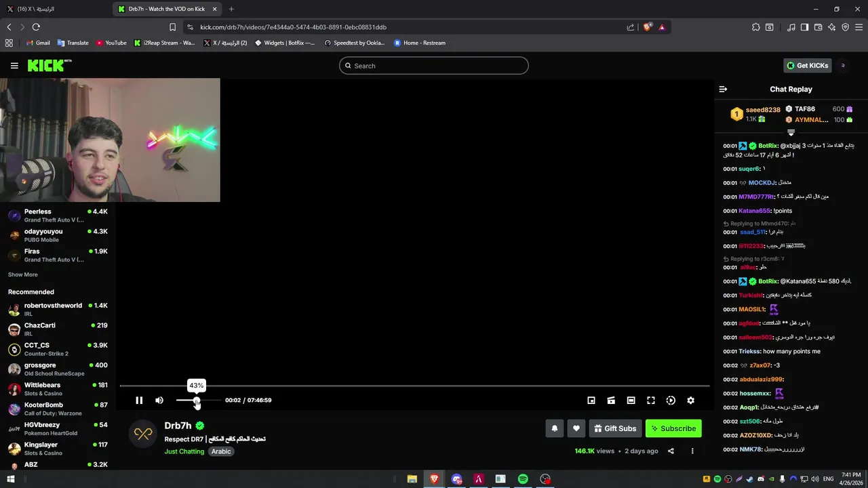
Task: Open the browser main hamburger menu
Action: [859, 27]
